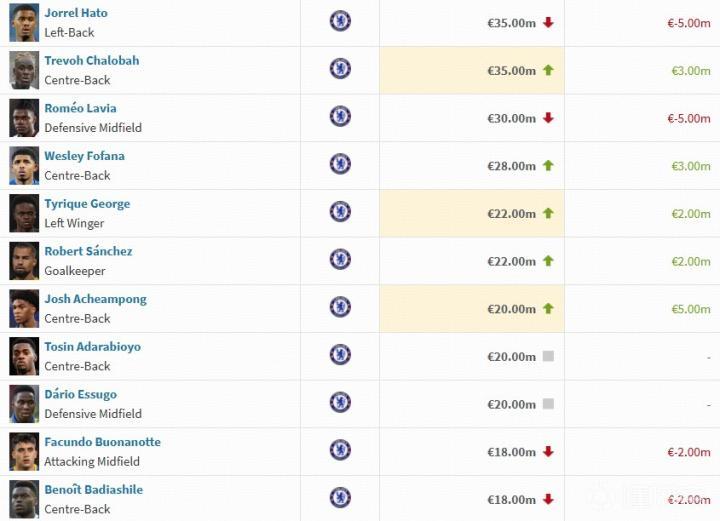Click Dário Essugo's €20.00m market value
The width and height of the screenshot is (720, 521).
pyautogui.click(x=511, y=405)
